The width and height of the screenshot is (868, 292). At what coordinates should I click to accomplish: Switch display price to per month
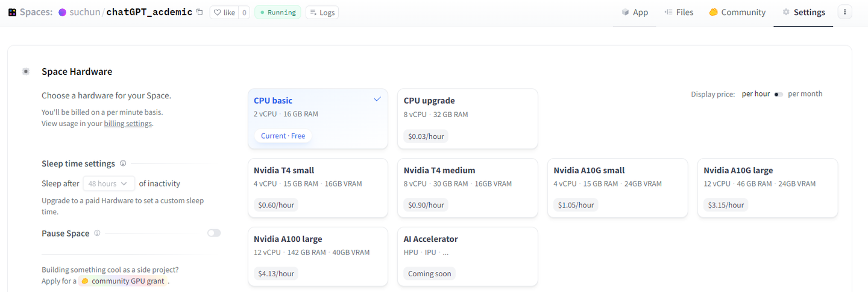coord(779,94)
